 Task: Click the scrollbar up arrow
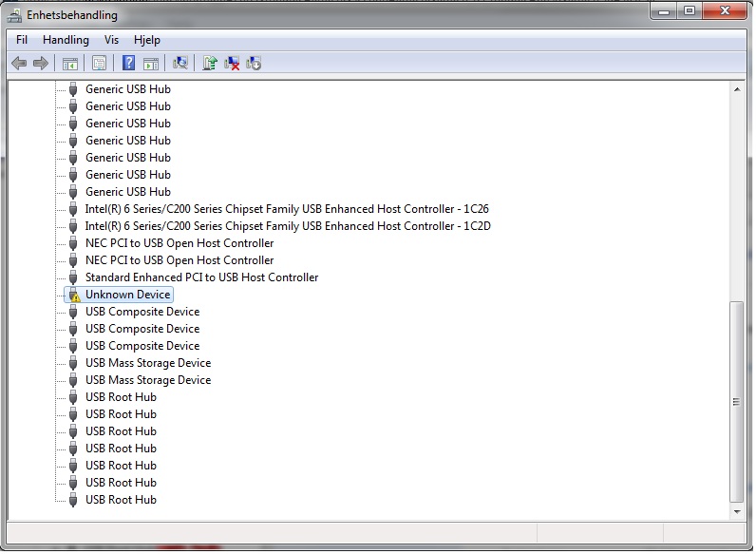click(x=737, y=89)
